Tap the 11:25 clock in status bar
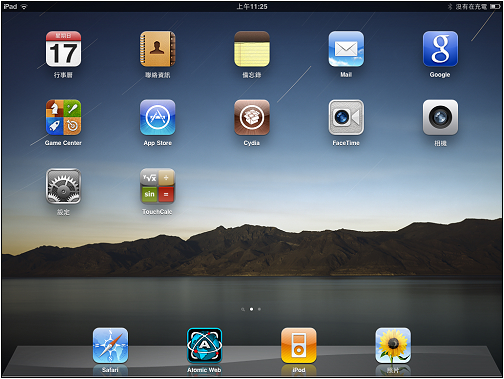The width and height of the screenshot is (504, 379). coord(252,6)
